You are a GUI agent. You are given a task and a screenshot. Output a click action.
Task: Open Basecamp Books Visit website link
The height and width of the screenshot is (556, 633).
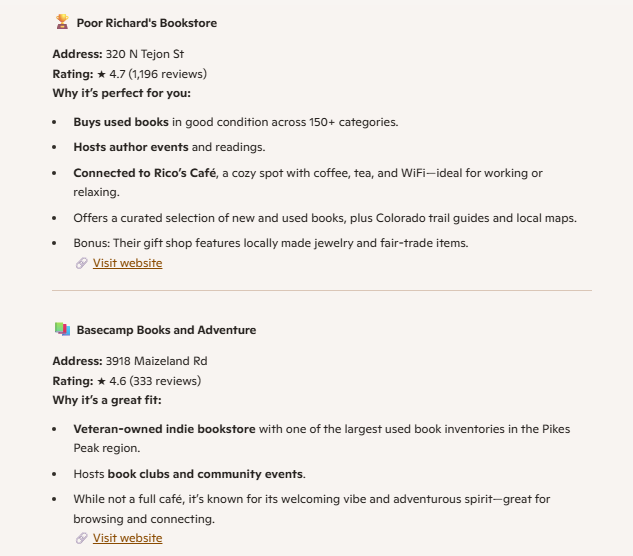click(x=127, y=538)
